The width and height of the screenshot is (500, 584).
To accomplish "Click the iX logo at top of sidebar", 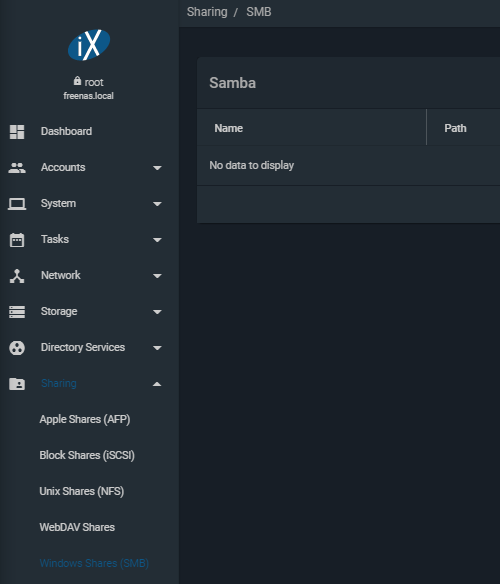I will [89, 45].
